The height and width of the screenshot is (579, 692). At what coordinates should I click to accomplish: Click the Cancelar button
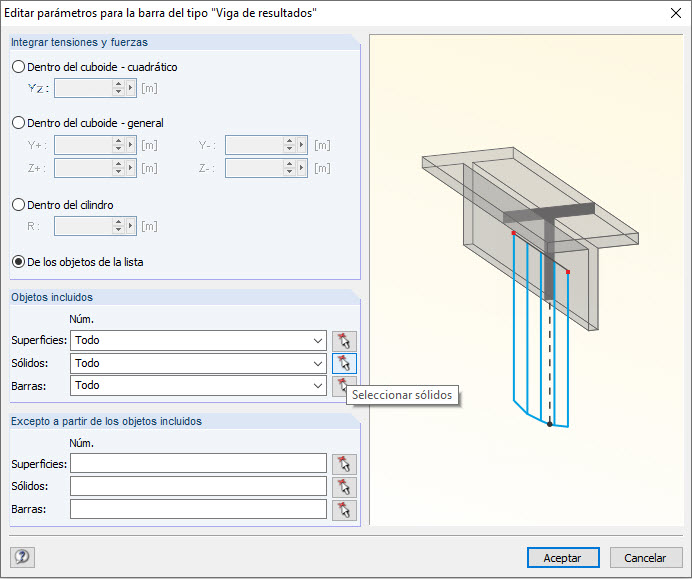(x=645, y=558)
